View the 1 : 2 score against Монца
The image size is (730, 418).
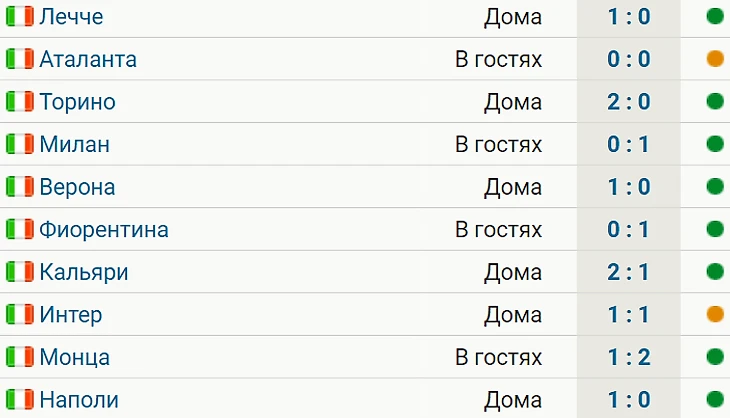coord(629,357)
